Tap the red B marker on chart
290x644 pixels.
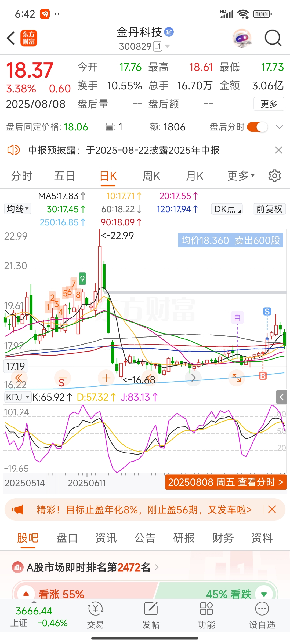[263, 376]
